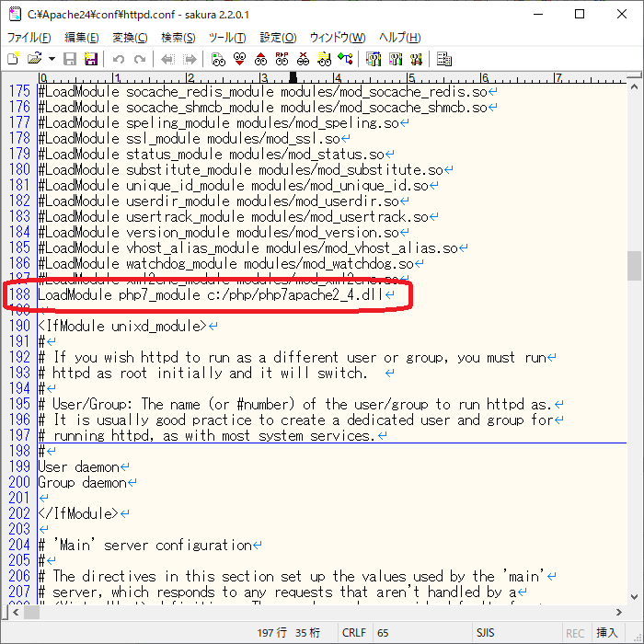Open the search dialog binoculars icon

pos(218,59)
